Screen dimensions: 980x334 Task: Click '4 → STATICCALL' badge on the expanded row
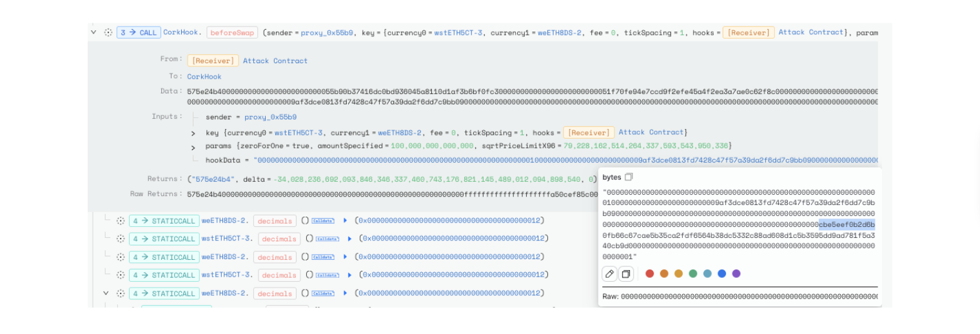point(164,293)
